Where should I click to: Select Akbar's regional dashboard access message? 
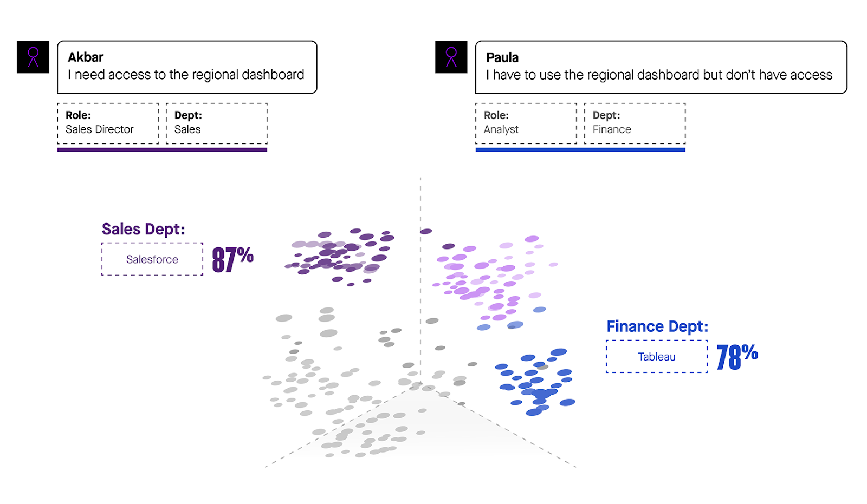pos(187,67)
